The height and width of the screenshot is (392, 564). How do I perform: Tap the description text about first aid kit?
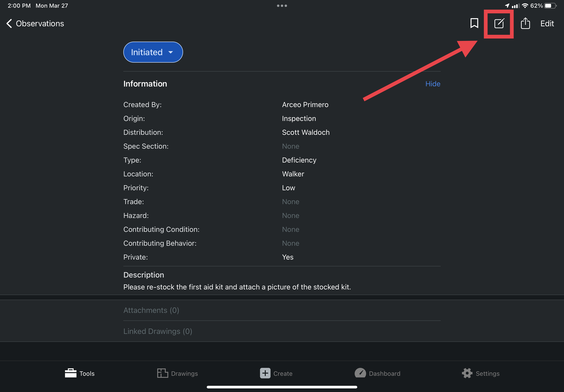(237, 287)
